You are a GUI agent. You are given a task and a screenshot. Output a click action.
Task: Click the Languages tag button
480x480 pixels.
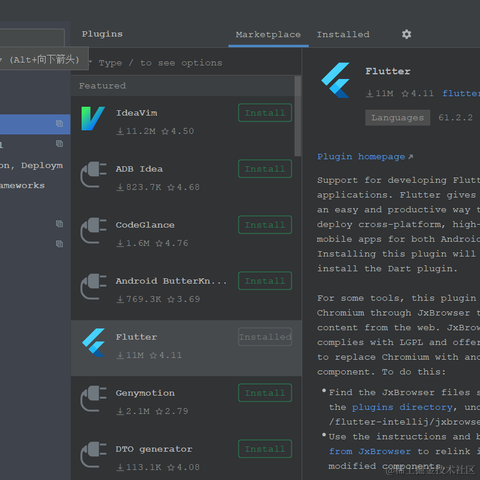(398, 118)
